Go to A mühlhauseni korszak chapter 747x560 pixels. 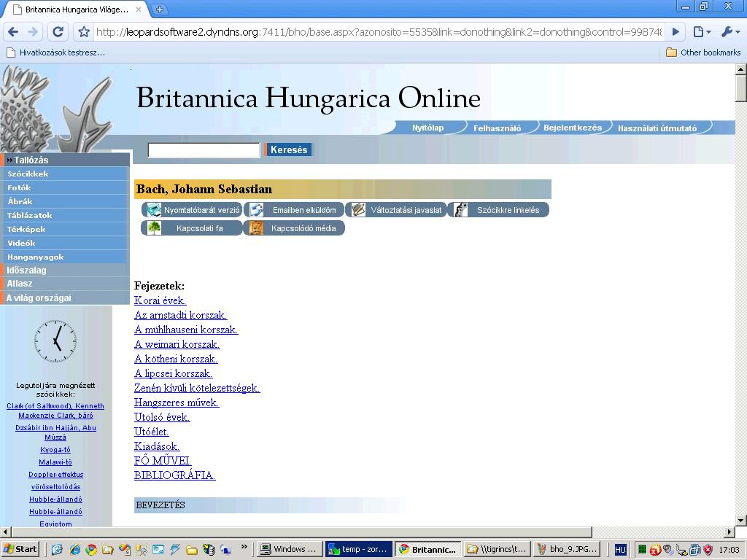pyautogui.click(x=186, y=330)
